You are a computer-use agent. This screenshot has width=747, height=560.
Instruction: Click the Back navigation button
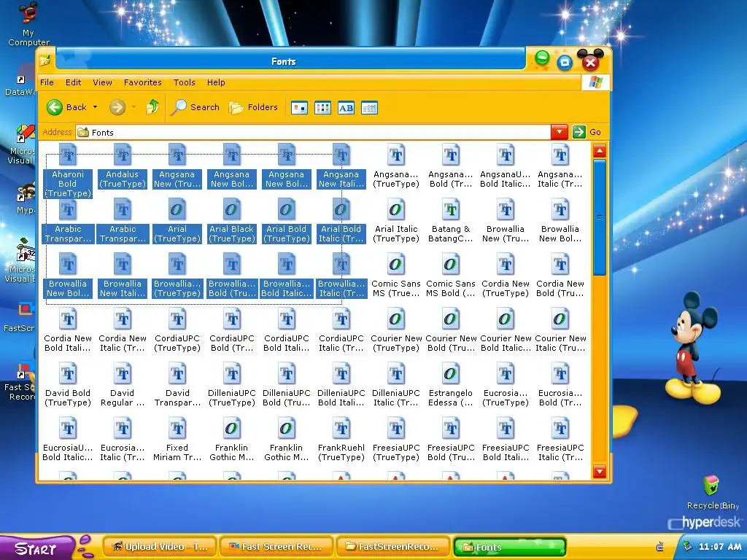pyautogui.click(x=66, y=107)
